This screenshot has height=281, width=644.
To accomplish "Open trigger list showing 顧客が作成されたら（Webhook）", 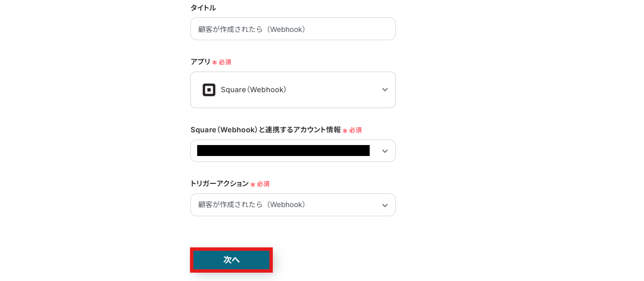I will click(x=252, y=205).
